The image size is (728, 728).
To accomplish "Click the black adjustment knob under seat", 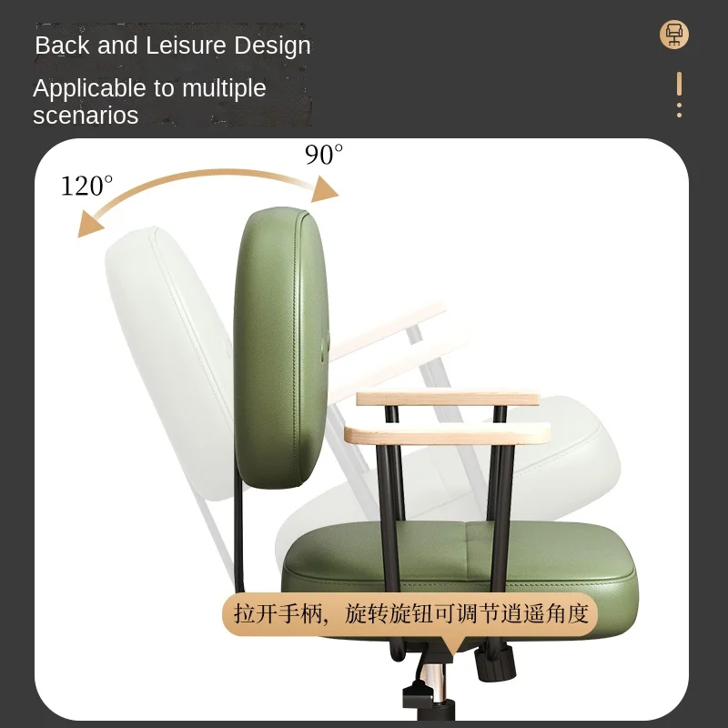I will point(495,663).
